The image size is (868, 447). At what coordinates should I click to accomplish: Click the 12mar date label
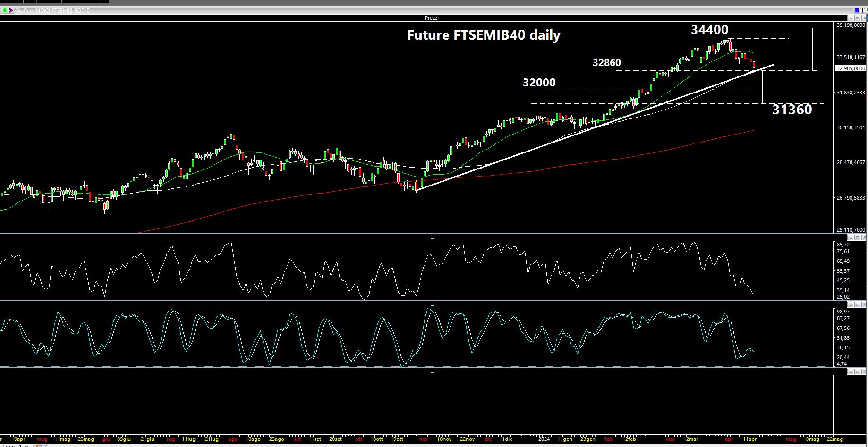click(x=690, y=439)
